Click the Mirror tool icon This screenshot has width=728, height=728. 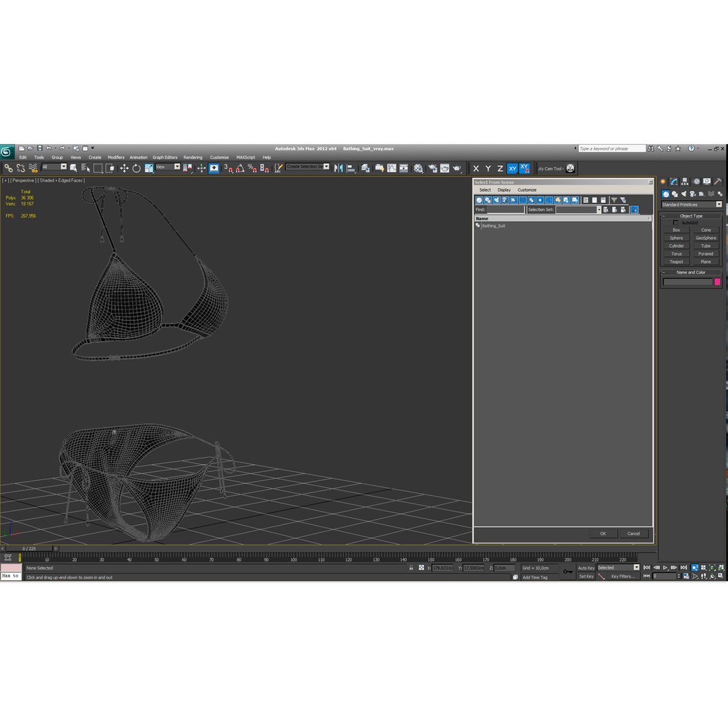pyautogui.click(x=338, y=168)
